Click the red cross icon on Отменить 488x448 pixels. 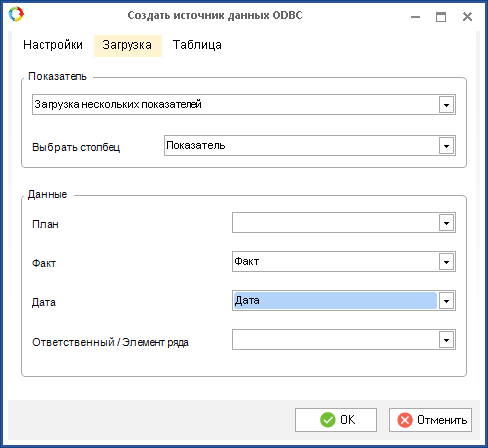pos(405,420)
